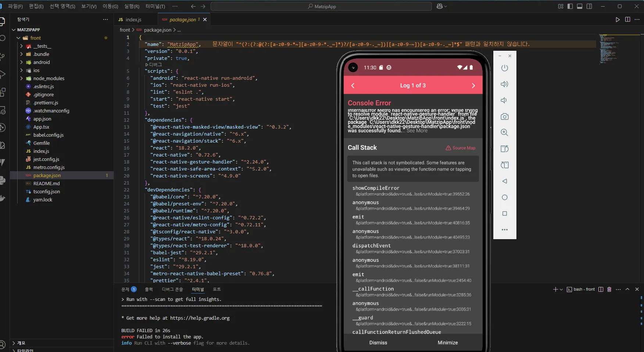Lower emulator volume with volume down icon
This screenshot has height=352, width=644.
click(x=504, y=100)
